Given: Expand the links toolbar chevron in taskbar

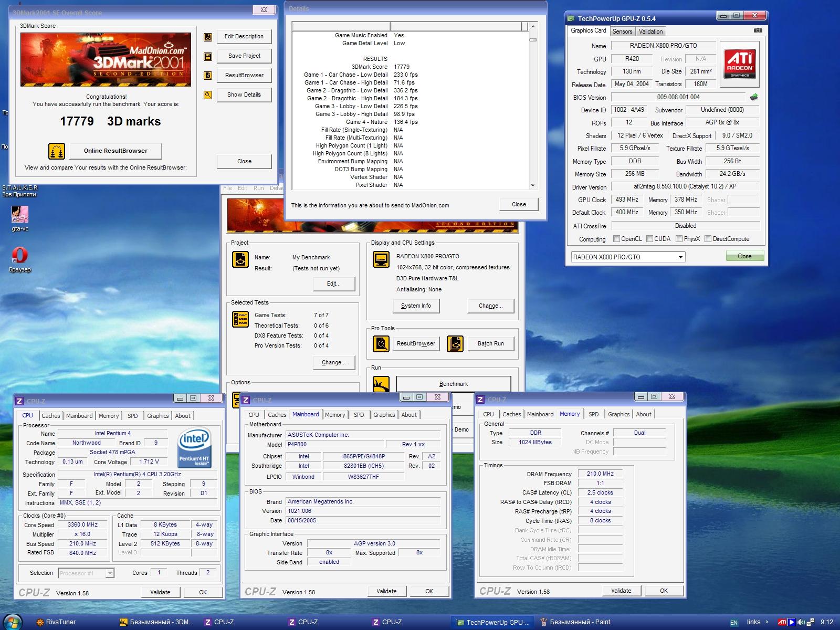Looking at the screenshot, I should (767, 622).
